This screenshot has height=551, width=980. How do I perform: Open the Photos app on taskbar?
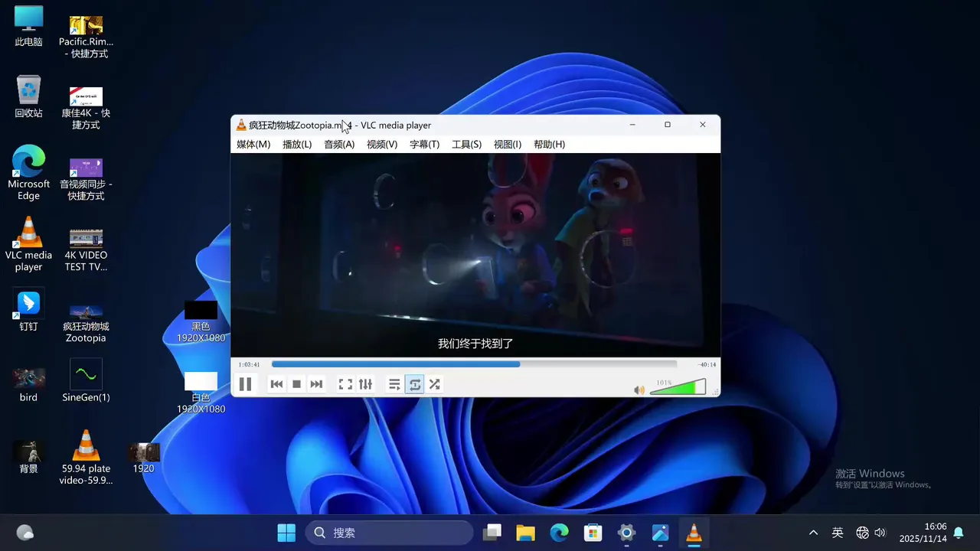[x=660, y=533]
